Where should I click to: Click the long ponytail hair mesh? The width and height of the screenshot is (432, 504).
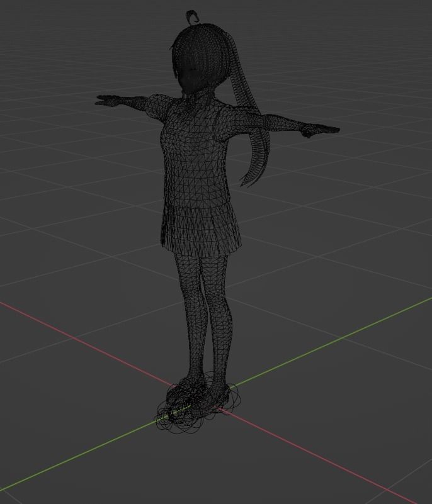click(249, 109)
